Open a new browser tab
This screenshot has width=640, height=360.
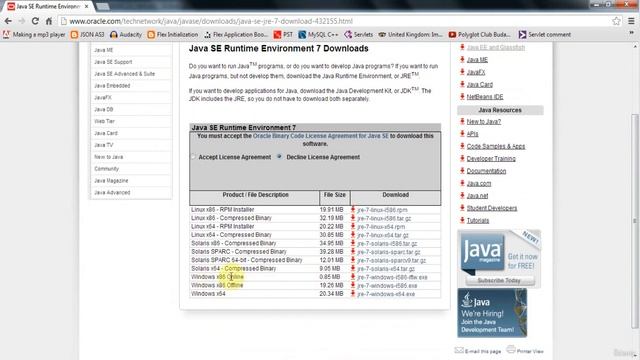[x=102, y=7]
